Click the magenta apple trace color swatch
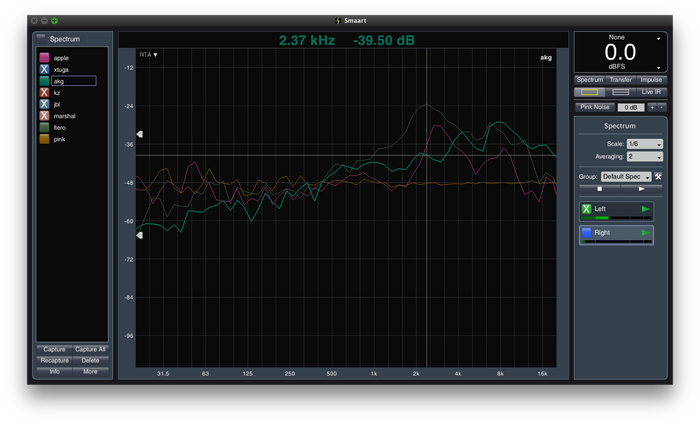Screen dimensions: 700x424 (x=44, y=58)
